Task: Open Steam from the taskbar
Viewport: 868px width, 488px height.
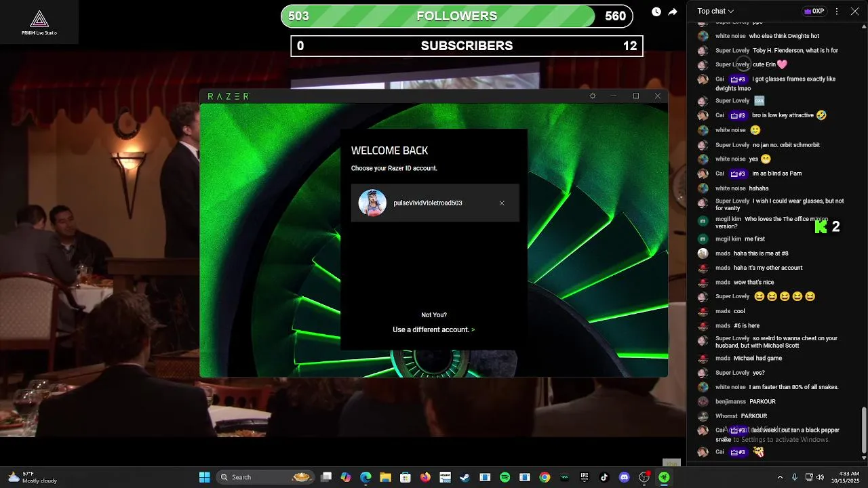Action: point(465,477)
